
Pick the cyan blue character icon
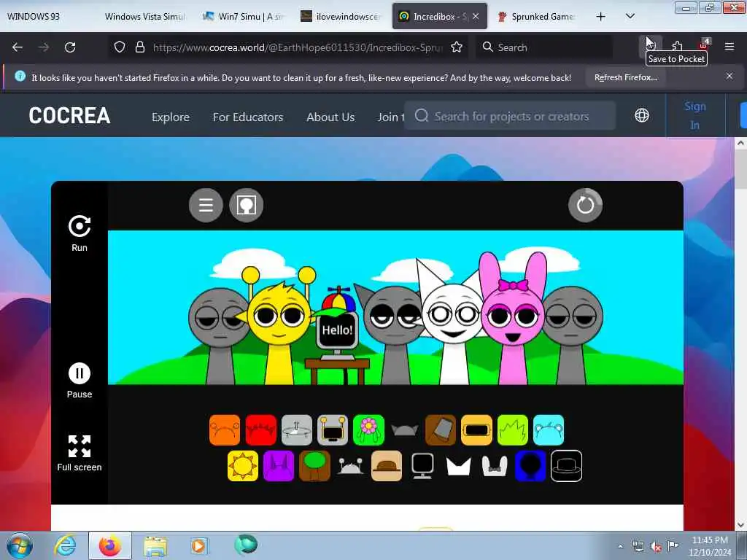coord(549,430)
